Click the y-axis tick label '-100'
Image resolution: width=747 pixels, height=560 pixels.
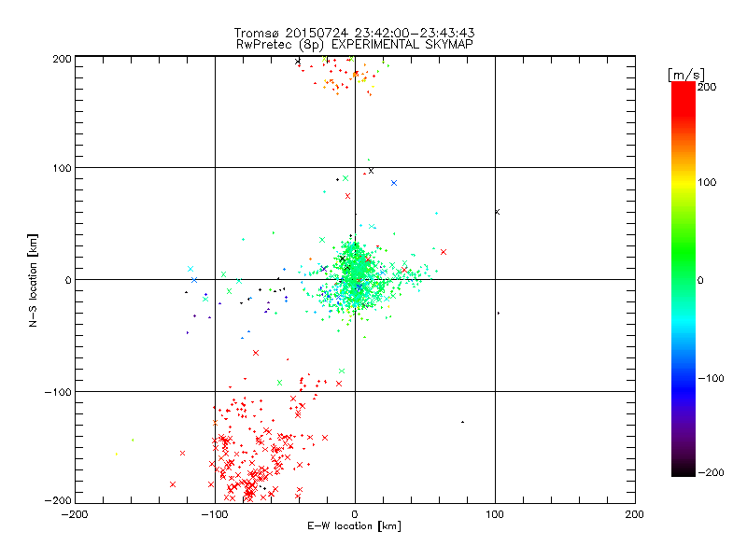click(58, 392)
